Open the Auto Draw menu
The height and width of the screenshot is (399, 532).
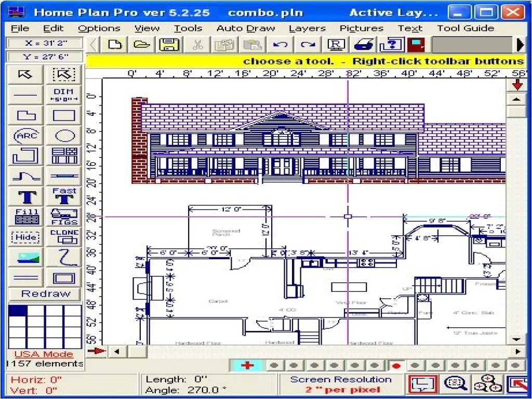tap(245, 28)
